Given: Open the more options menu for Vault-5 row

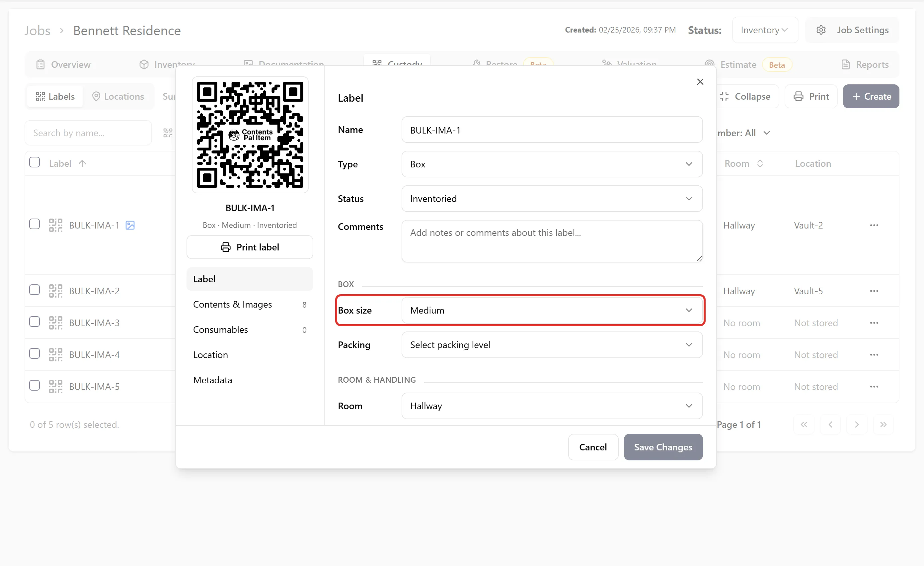Looking at the screenshot, I should point(874,291).
